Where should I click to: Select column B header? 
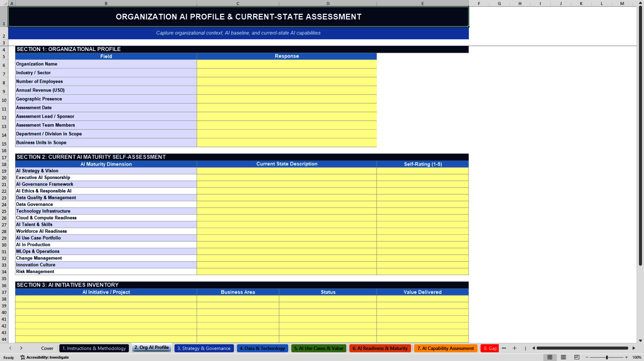click(x=106, y=3)
